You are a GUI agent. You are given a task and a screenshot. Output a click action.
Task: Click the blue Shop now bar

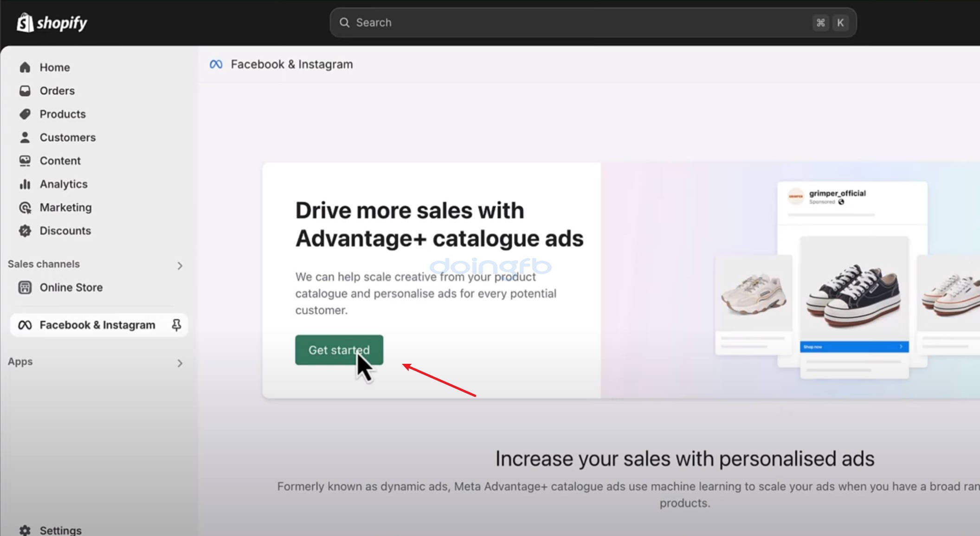[854, 347]
